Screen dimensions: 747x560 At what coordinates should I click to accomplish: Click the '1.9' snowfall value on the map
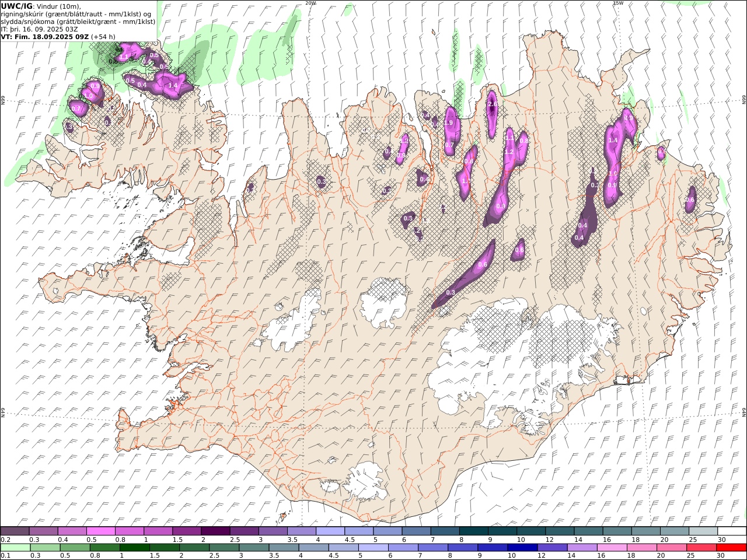click(449, 123)
